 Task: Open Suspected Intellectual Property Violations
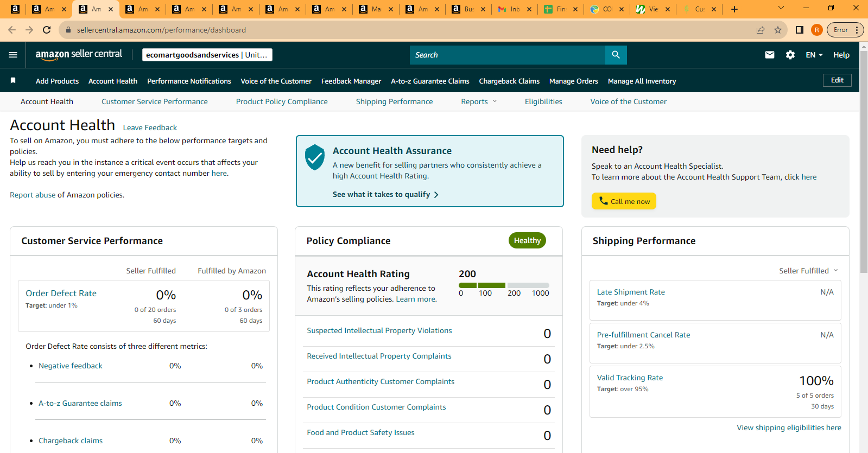click(379, 330)
